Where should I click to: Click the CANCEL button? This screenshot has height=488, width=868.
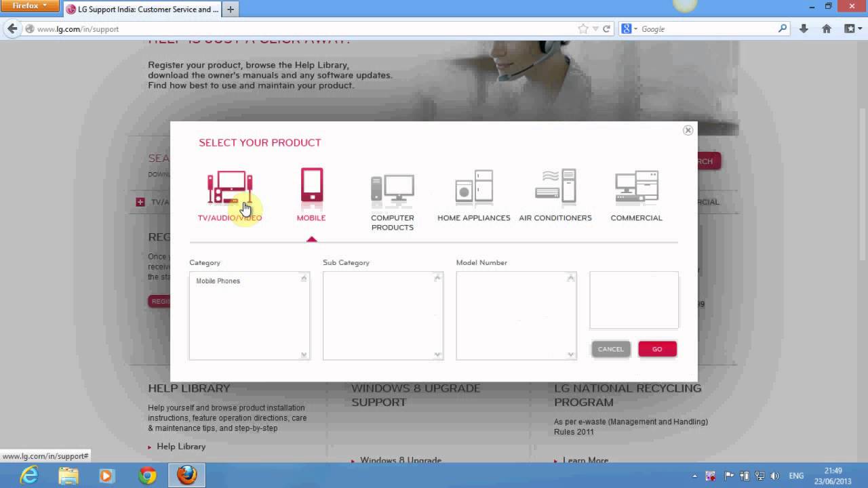point(610,349)
